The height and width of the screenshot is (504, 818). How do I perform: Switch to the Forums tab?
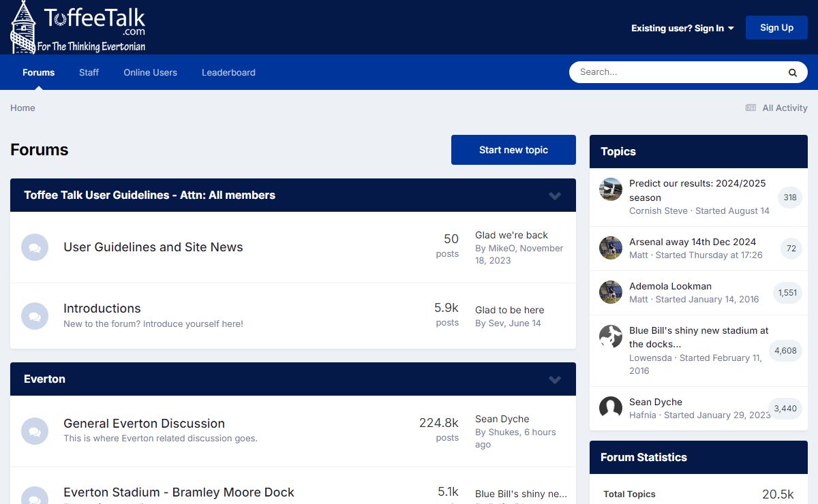tap(39, 72)
